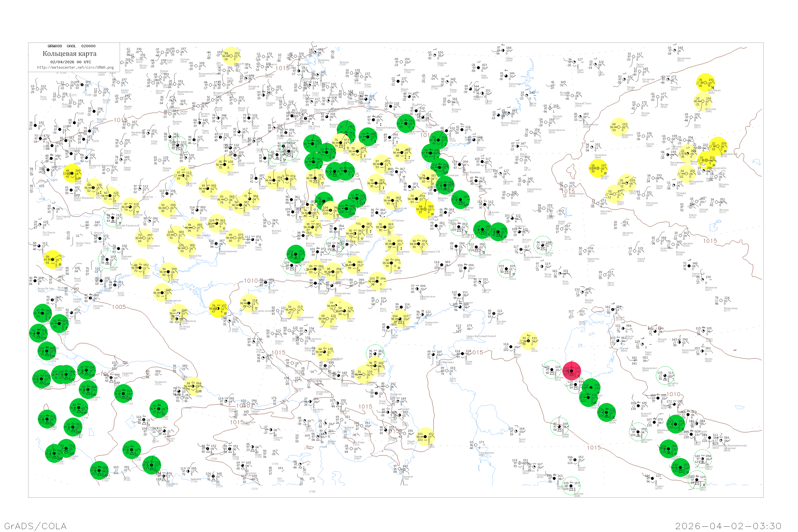Select the dashed green Акбайтал station circle
798x532 pixels.
[665, 375]
